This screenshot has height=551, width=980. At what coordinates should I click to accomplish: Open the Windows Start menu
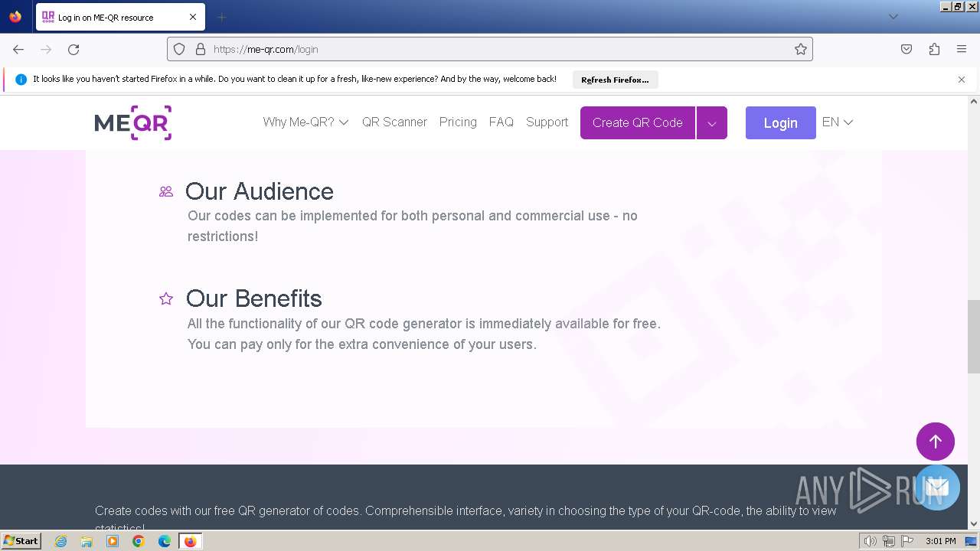tap(21, 541)
